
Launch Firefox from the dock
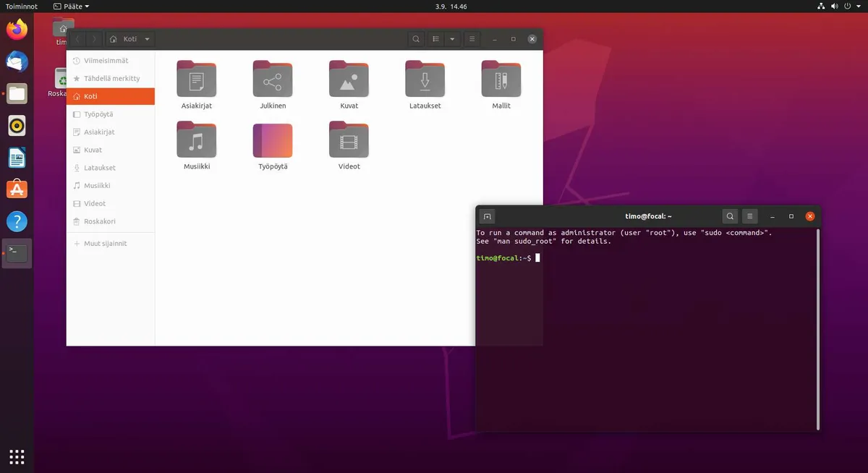pos(16,30)
